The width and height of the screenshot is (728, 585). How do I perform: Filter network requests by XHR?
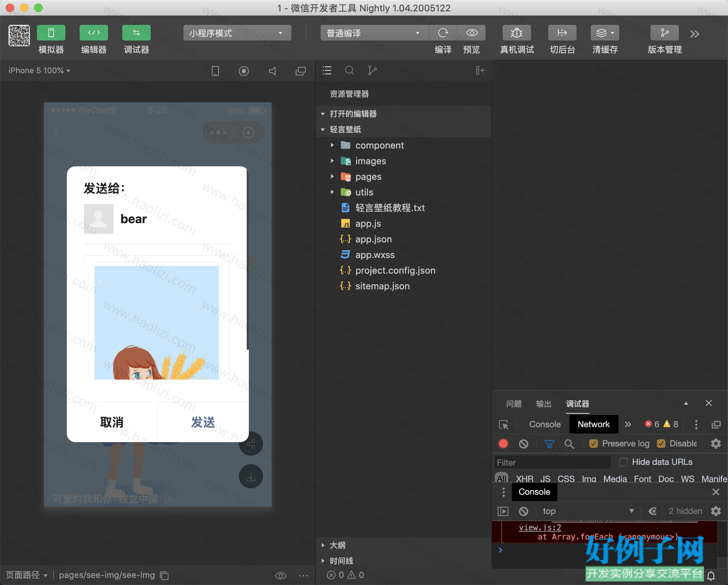(x=525, y=479)
